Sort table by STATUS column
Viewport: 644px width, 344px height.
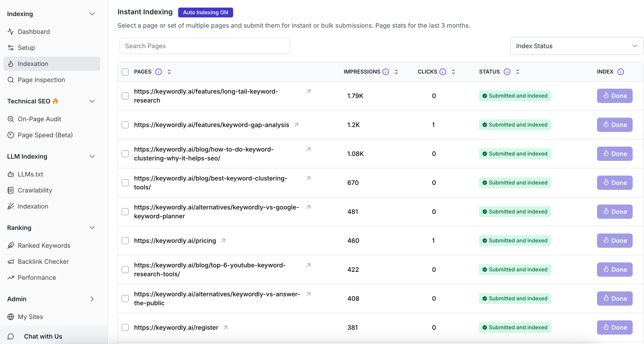click(517, 72)
